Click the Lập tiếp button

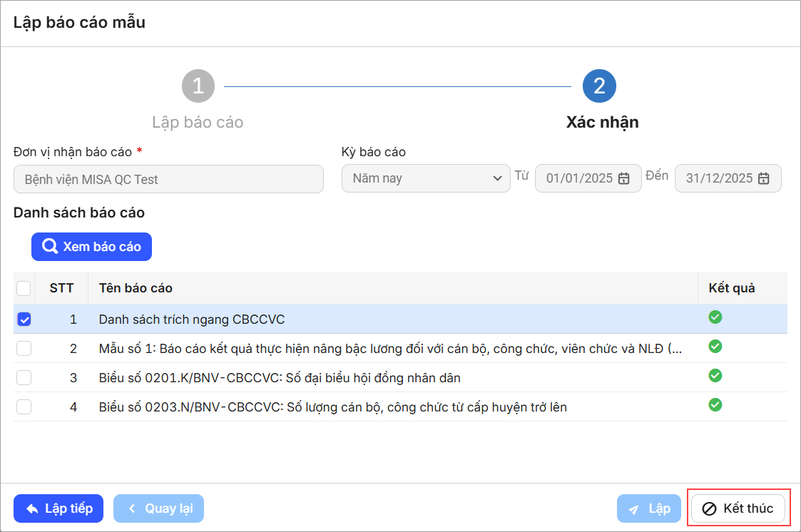[x=58, y=508]
